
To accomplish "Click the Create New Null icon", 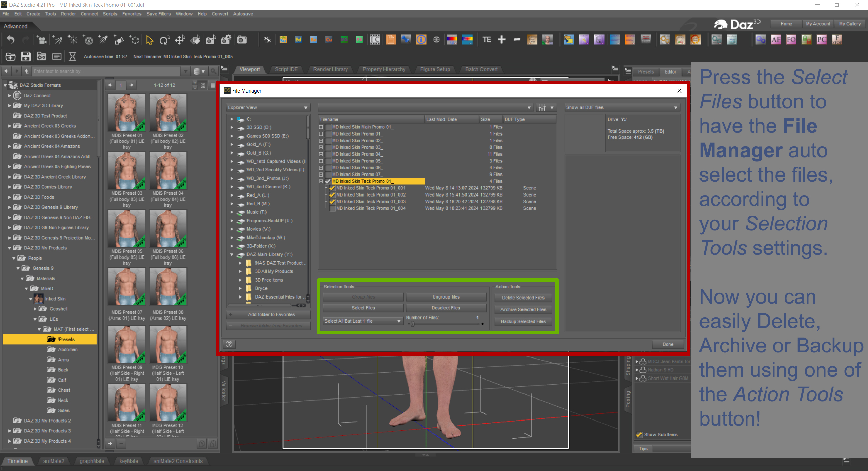I will point(134,40).
